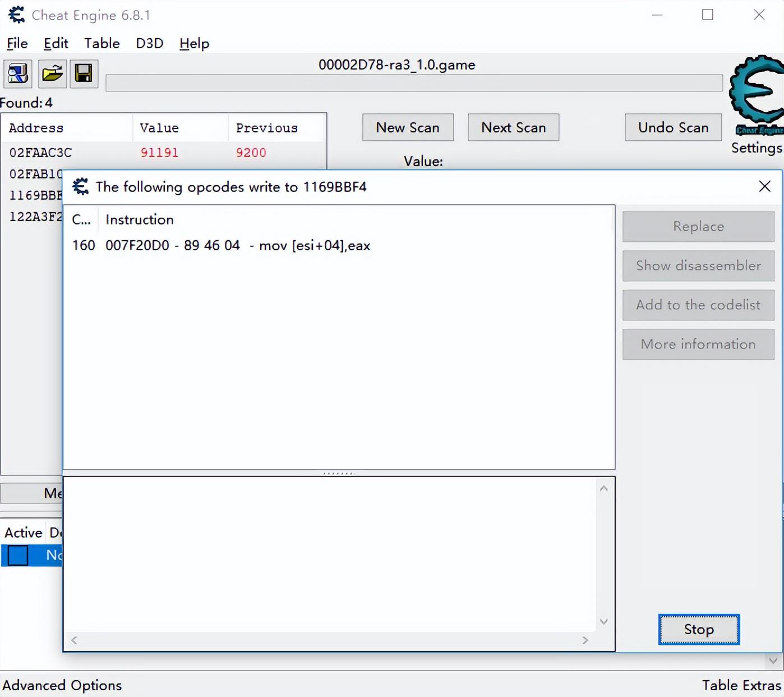Minimize the Cheat Engine window

[x=657, y=15]
